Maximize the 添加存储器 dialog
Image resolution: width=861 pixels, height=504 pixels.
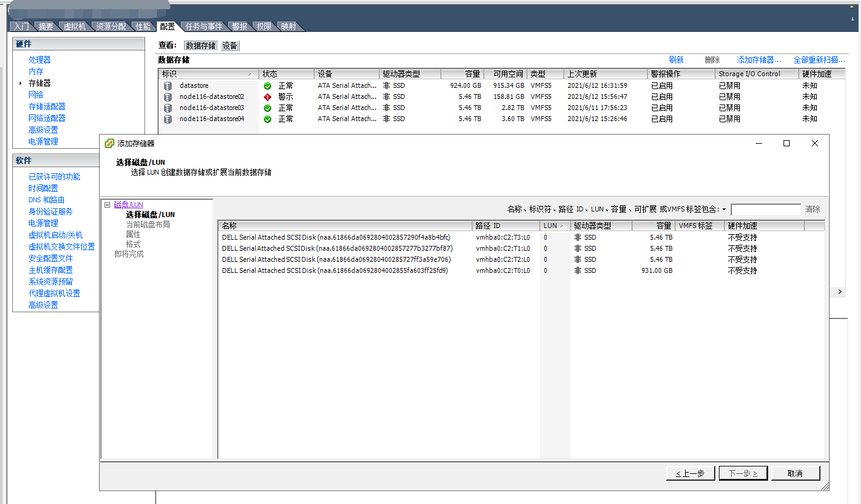point(786,143)
